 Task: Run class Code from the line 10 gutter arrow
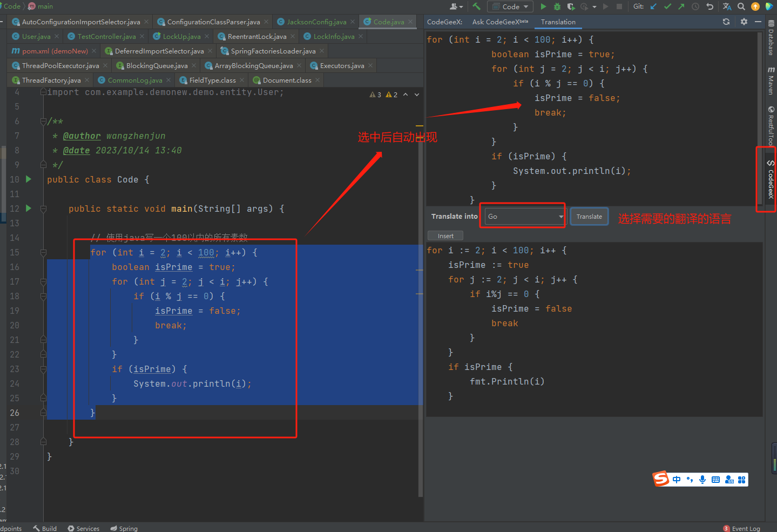(x=29, y=179)
